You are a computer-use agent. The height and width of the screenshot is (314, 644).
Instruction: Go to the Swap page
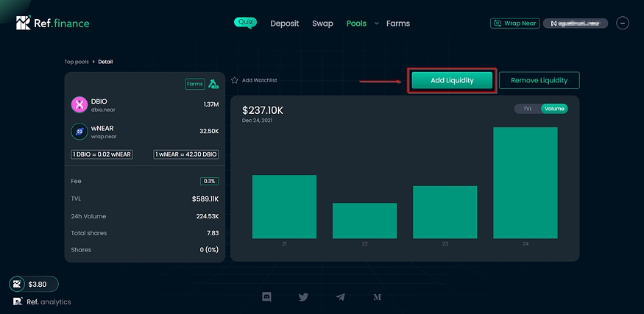tap(322, 24)
